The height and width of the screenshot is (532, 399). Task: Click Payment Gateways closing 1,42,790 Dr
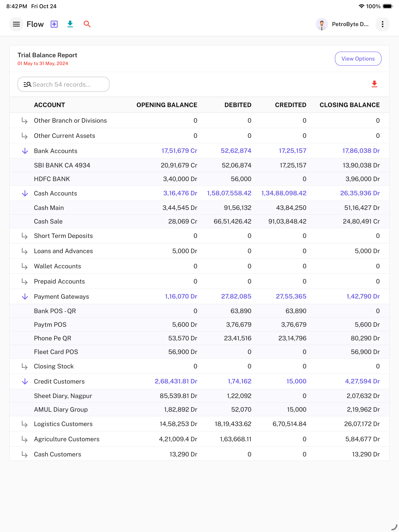tap(363, 296)
